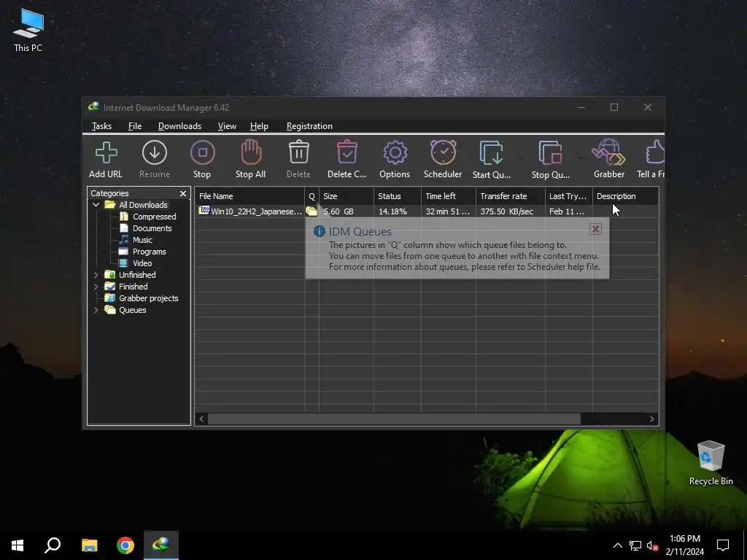747x560 pixels.
Task: Click the horizontal scrollbar thumb in download list
Action: click(394, 419)
